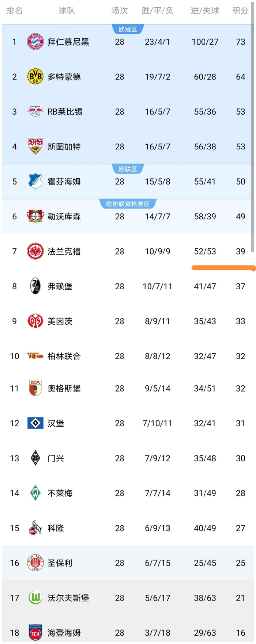Click the orange highlight bar under Frankfurt
This screenshot has width=256, height=644.
[x=223, y=268]
